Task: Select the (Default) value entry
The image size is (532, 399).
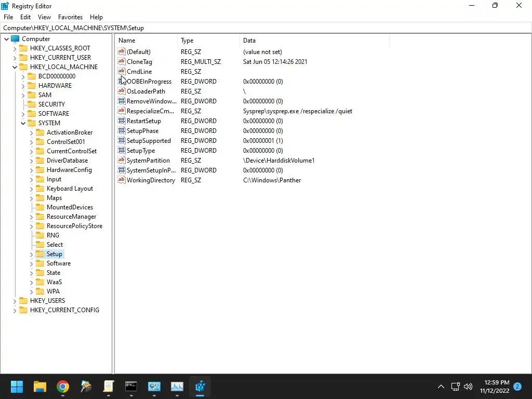Action: (138, 52)
